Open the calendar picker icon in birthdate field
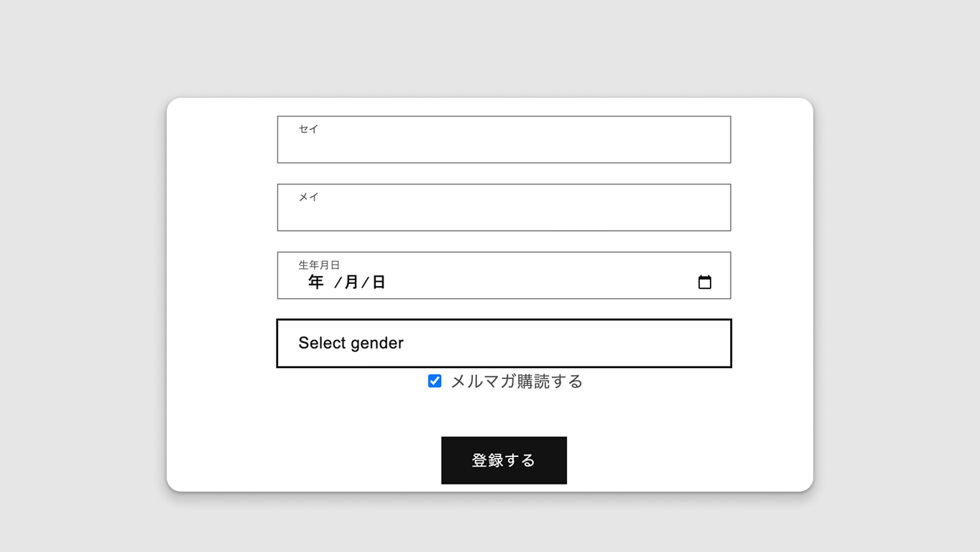 [x=705, y=282]
